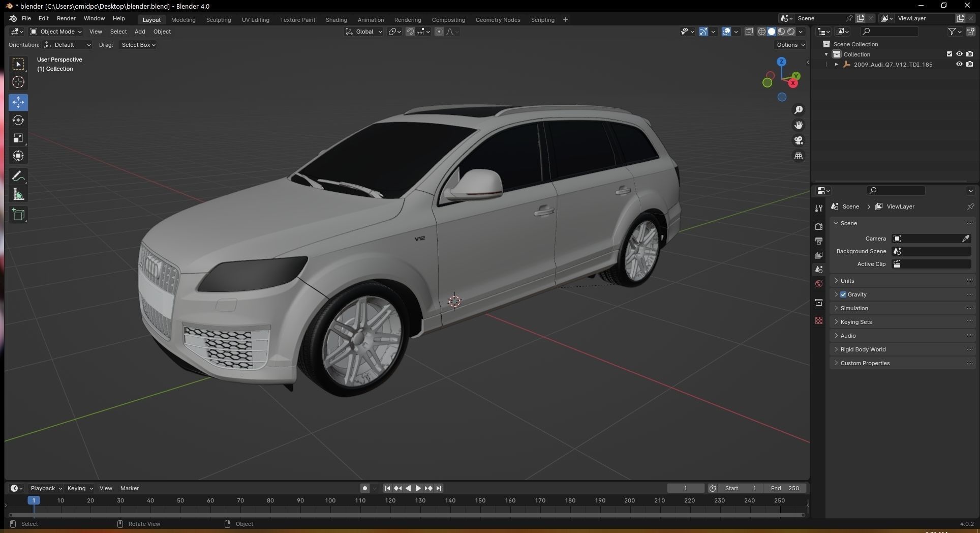Open the Options dropdown
The image size is (980, 533).
point(790,45)
